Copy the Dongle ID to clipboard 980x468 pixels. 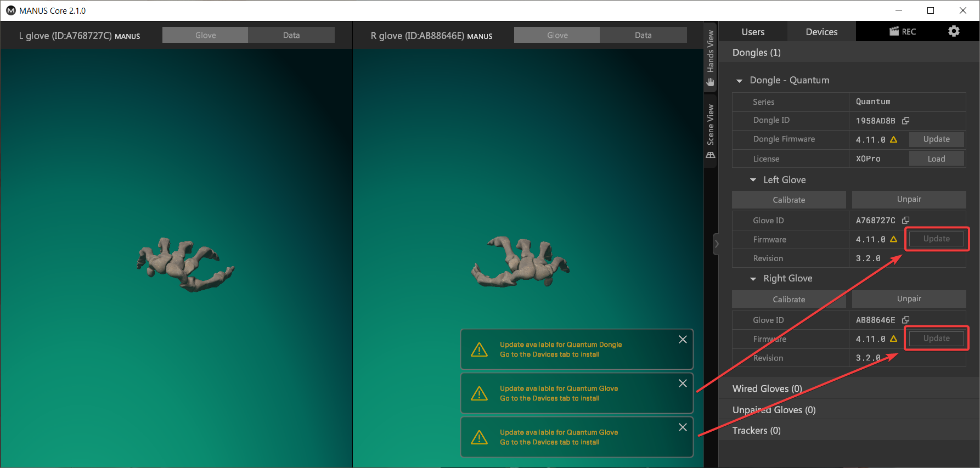point(906,121)
